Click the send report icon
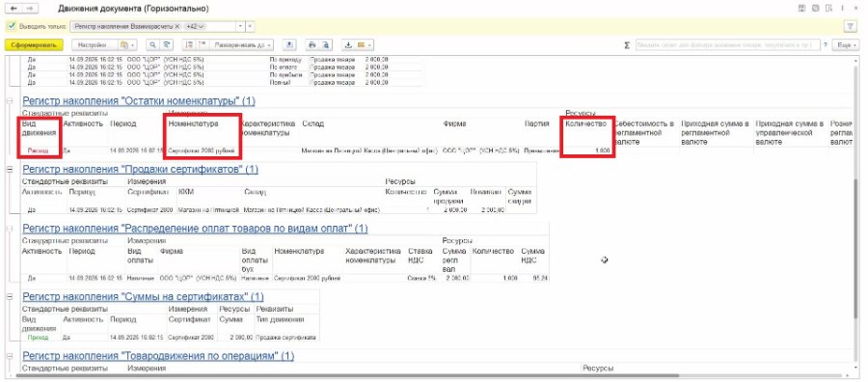 tap(290, 44)
